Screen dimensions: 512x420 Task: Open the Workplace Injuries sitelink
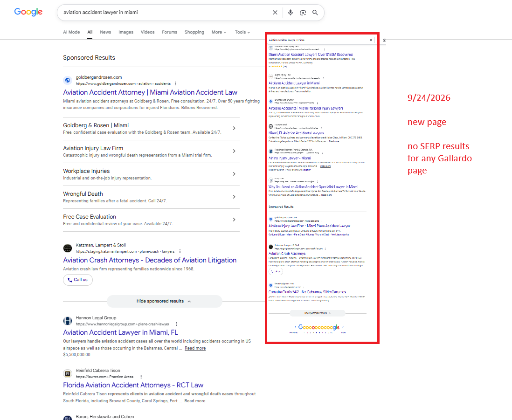86,171
